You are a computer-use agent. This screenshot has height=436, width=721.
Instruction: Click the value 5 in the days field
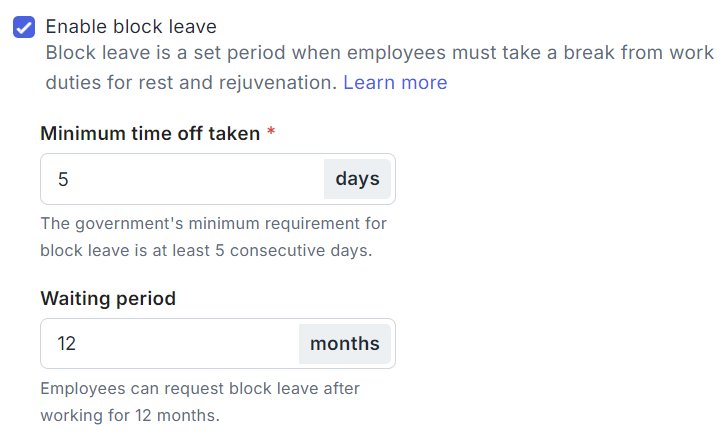[63, 180]
